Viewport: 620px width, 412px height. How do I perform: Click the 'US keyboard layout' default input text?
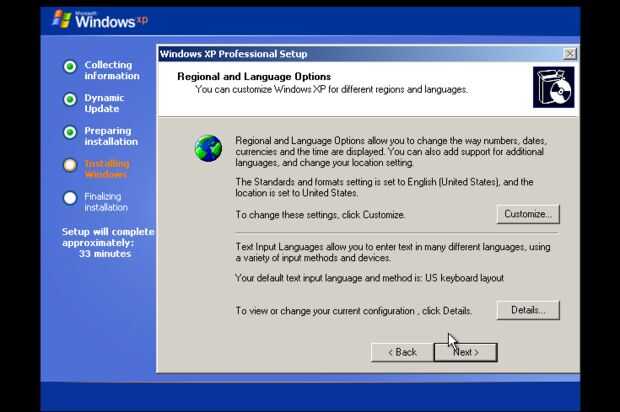(x=464, y=278)
